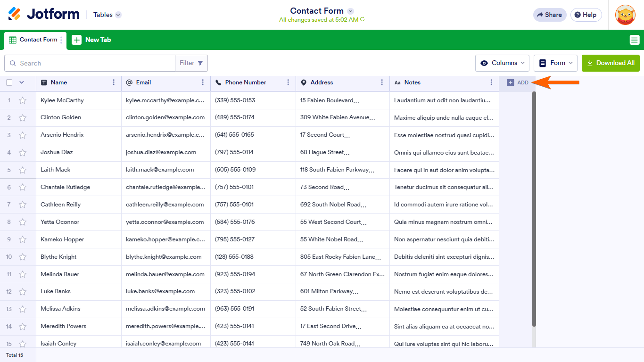Open the Filter options
This screenshot has width=644, height=362.
point(191,63)
